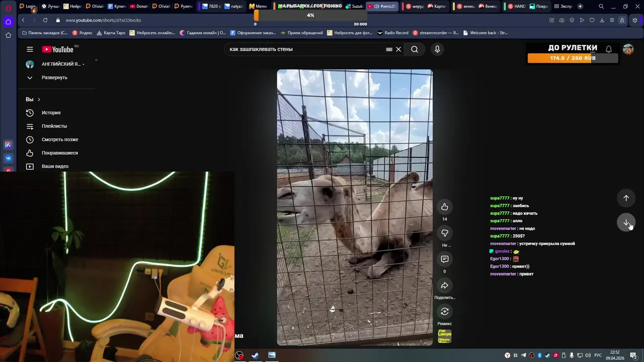This screenshot has height=362, width=644.
Task: Dislike the camel short video
Action: [x=445, y=233]
